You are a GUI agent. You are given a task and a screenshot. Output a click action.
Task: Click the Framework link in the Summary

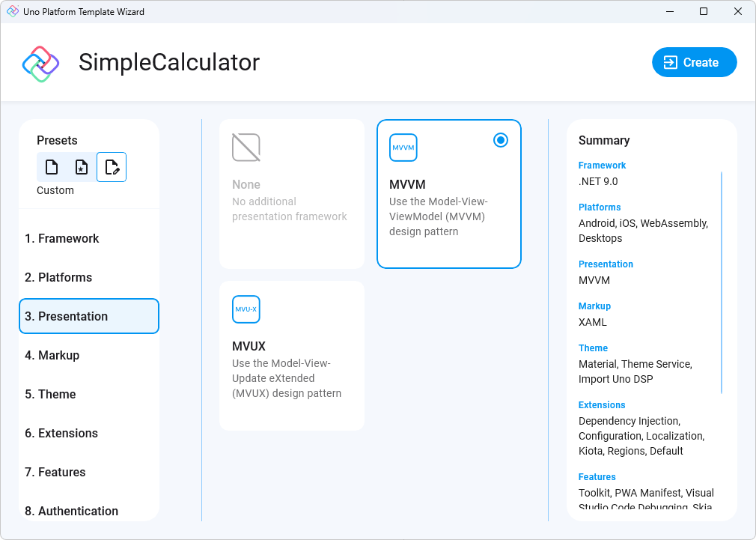pos(602,165)
